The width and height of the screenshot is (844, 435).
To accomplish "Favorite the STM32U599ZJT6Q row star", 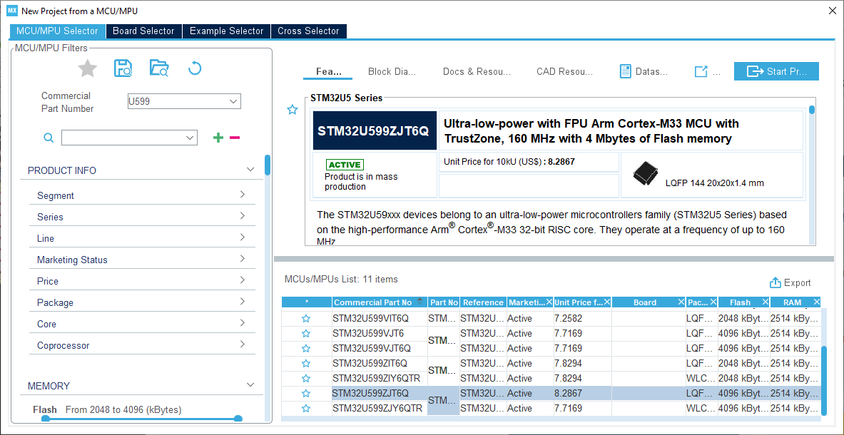I will tap(306, 394).
